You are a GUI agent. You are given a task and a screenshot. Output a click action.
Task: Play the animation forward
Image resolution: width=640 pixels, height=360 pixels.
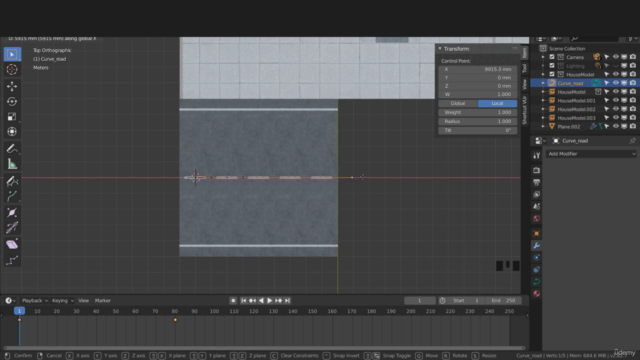pyautogui.click(x=270, y=300)
